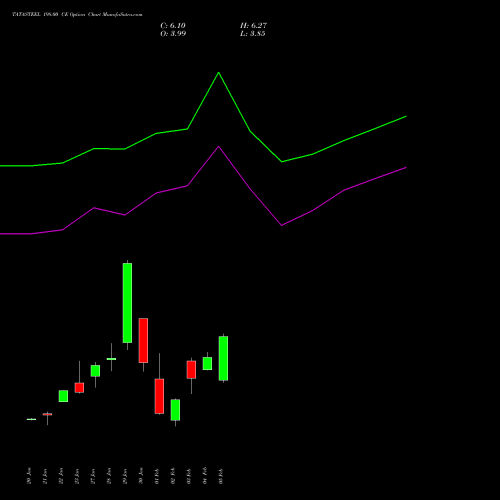Select the open value O: 3.99
The height and width of the screenshot is (500, 500).
tap(173, 34)
